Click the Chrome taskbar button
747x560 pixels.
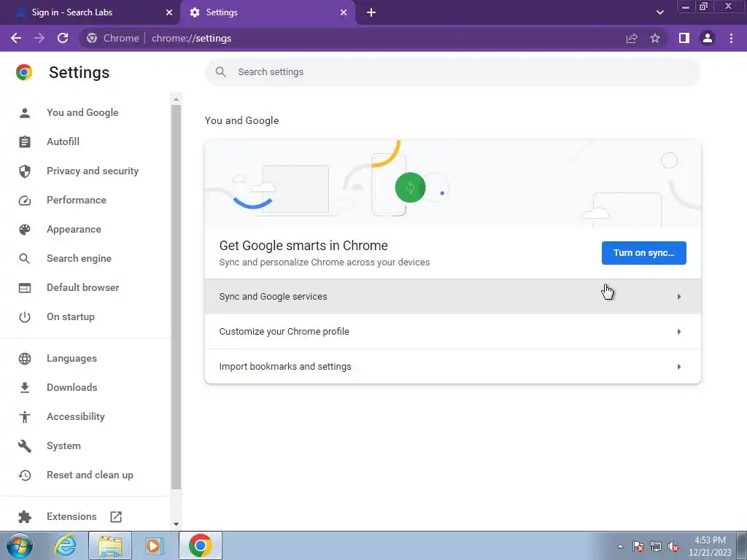pyautogui.click(x=201, y=545)
